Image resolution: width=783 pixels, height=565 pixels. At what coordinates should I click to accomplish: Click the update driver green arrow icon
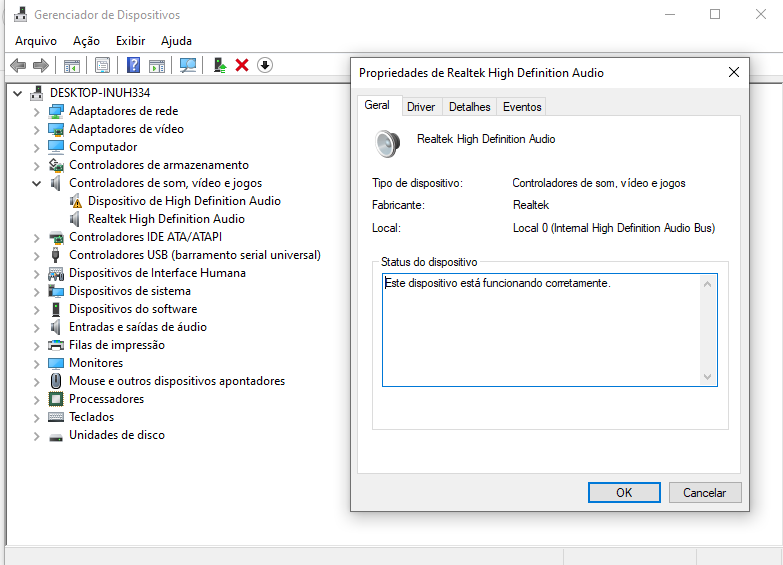coord(220,65)
